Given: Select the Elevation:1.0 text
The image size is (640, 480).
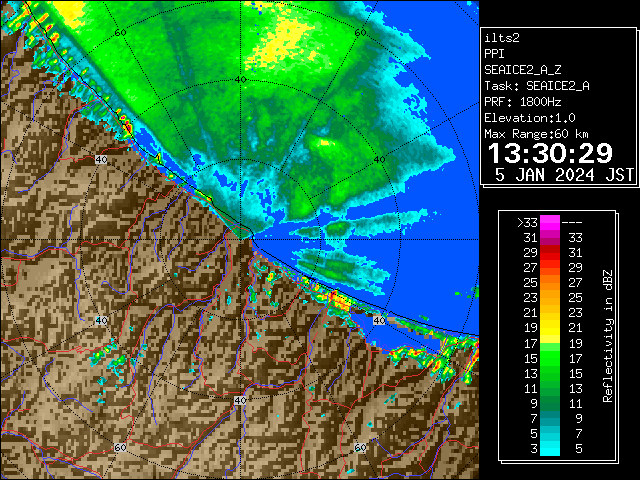Looking at the screenshot, I should [x=530, y=118].
